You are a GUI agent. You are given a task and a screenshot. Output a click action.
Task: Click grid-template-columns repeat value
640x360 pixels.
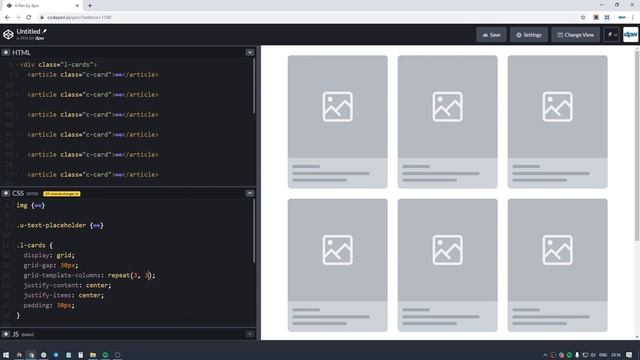131,275
